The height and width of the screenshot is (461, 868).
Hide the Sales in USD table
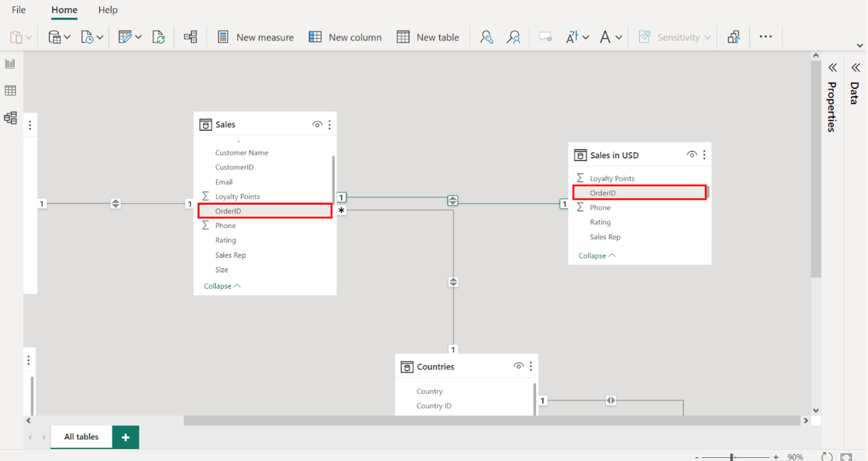click(x=692, y=155)
